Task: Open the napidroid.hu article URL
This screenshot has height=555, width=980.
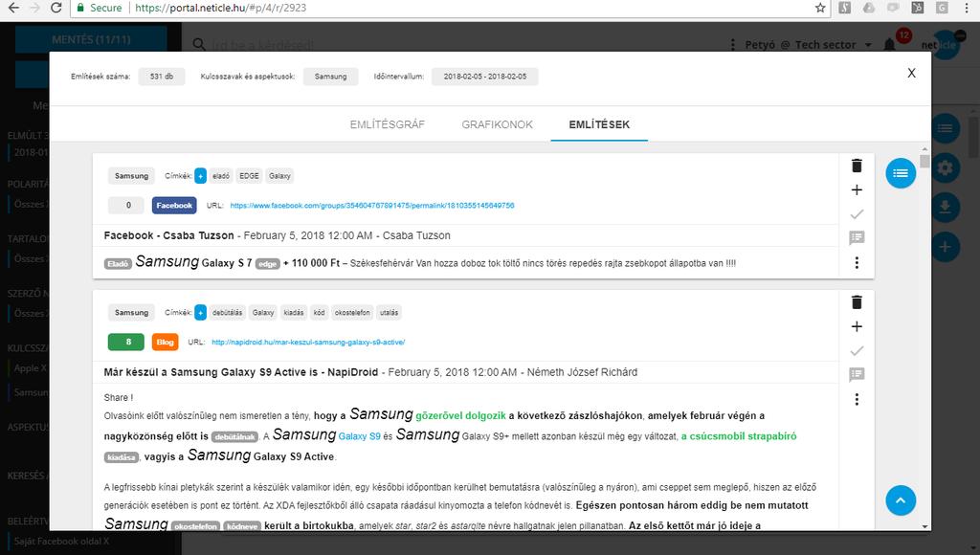Action: click(x=308, y=343)
